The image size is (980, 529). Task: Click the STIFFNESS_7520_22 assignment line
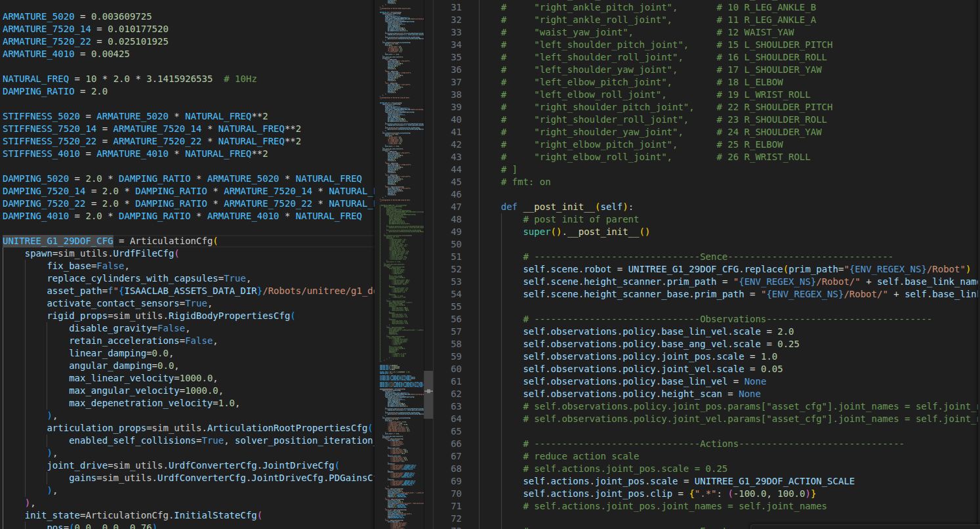152,141
